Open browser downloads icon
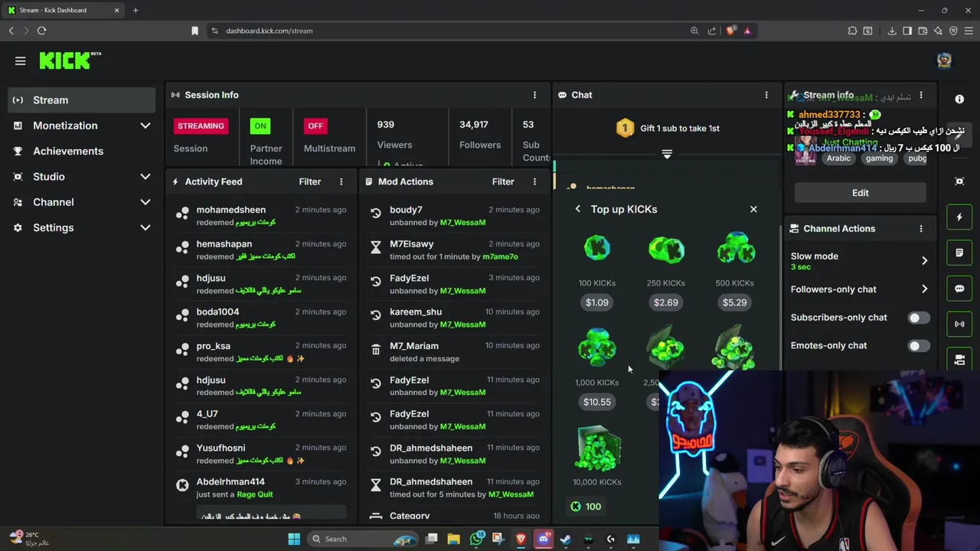Screen dimensions: 980x551 (892, 31)
